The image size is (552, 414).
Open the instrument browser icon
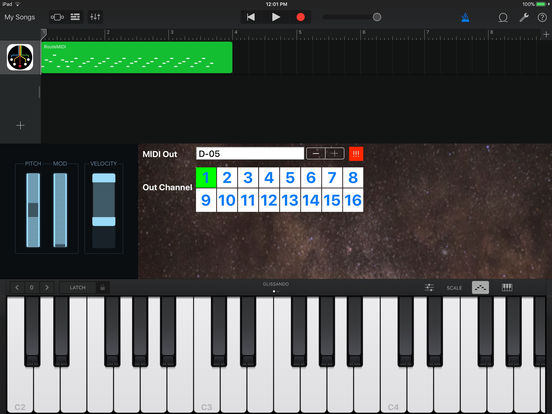point(57,17)
